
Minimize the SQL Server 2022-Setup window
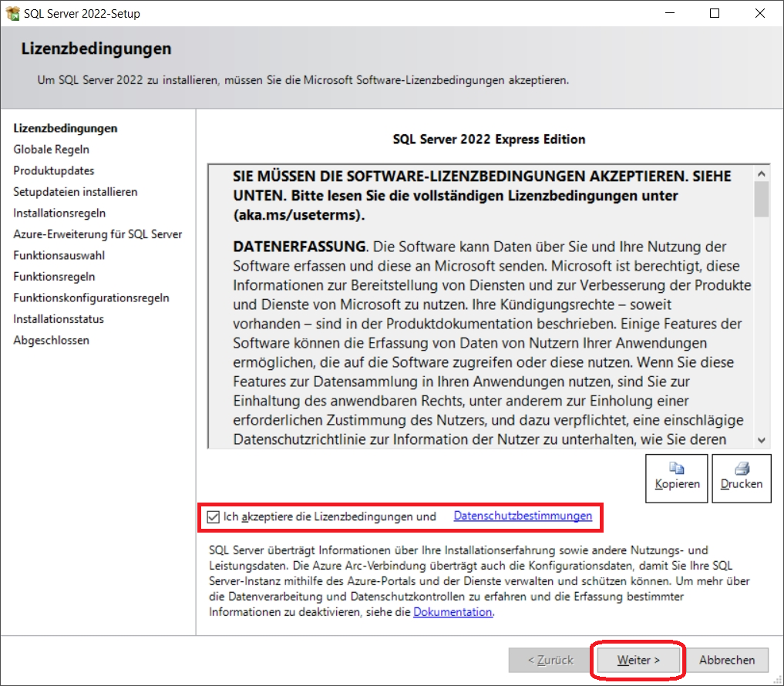pyautogui.click(x=670, y=13)
